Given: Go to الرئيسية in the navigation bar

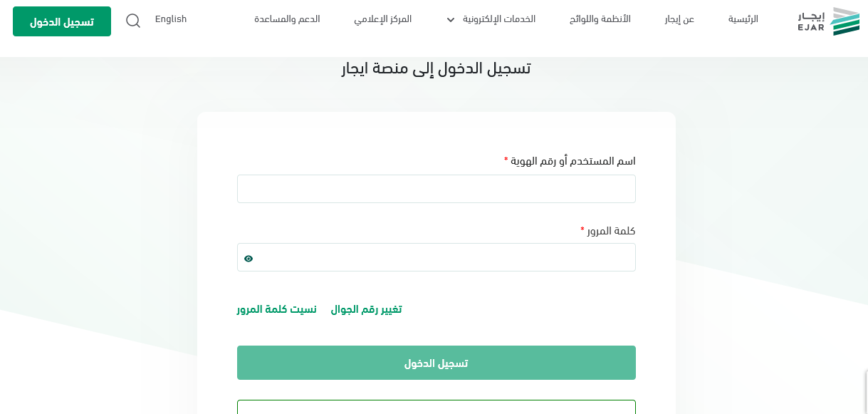Looking at the screenshot, I should [743, 19].
